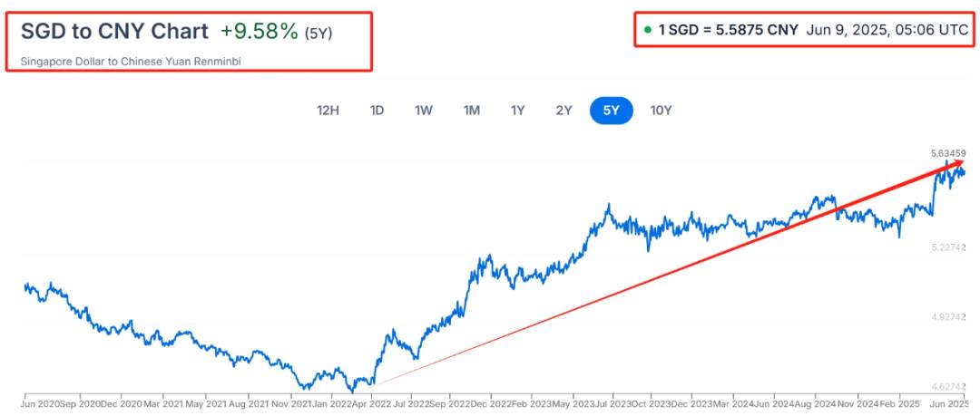Open the 10Y chart range
This screenshot has width=980, height=416.
pyautogui.click(x=661, y=111)
